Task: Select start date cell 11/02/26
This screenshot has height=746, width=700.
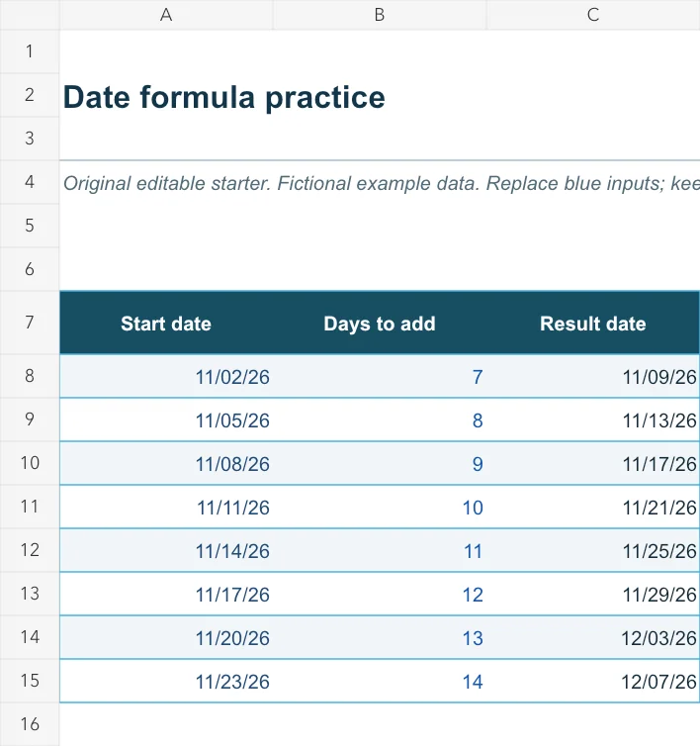Action: tap(166, 376)
